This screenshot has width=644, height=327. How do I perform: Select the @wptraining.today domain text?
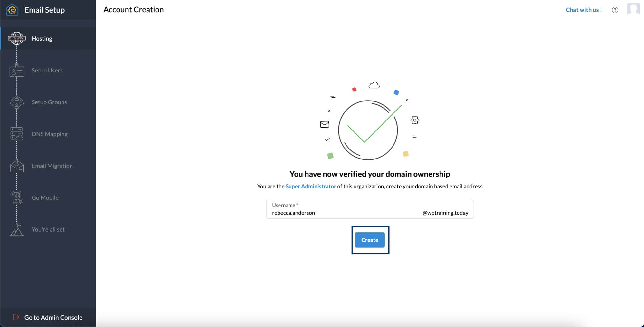coord(445,213)
